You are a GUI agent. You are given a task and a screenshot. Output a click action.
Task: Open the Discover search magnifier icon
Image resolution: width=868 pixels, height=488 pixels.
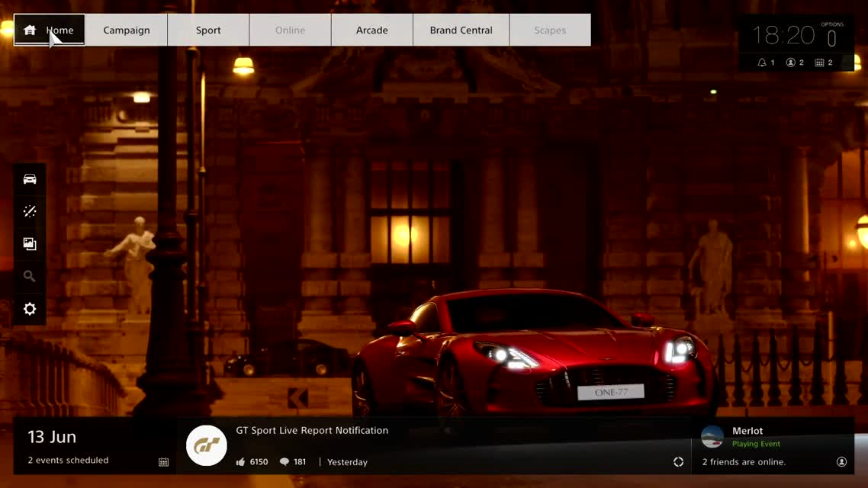click(x=30, y=276)
